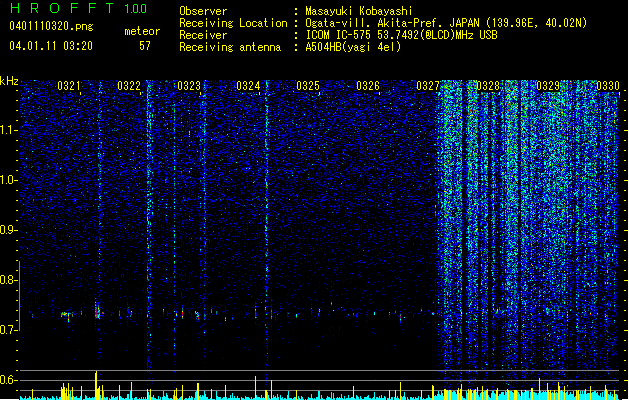The width and height of the screenshot is (629, 400).
Task: Click the 0.6 kHz axis label
Action: click(x=8, y=380)
